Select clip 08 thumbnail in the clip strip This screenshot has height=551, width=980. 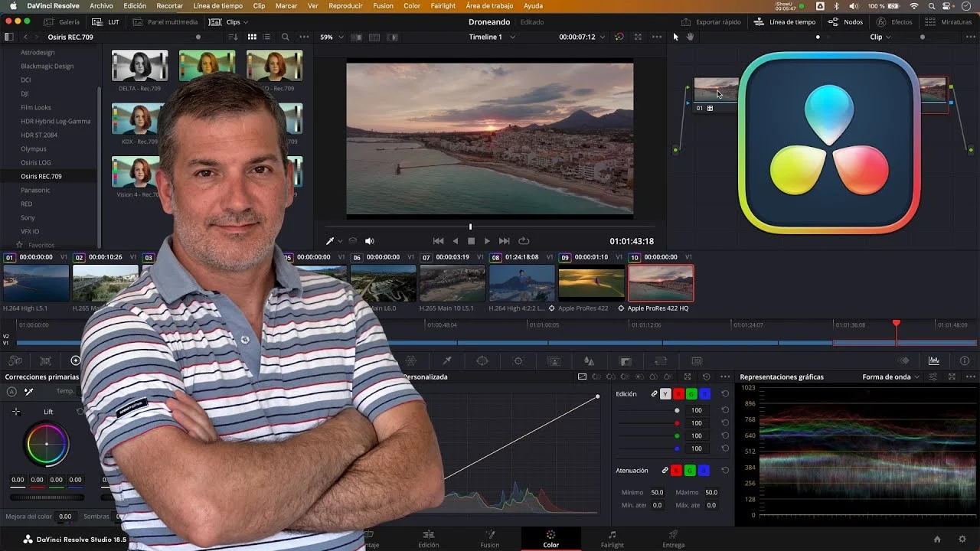coord(521,282)
